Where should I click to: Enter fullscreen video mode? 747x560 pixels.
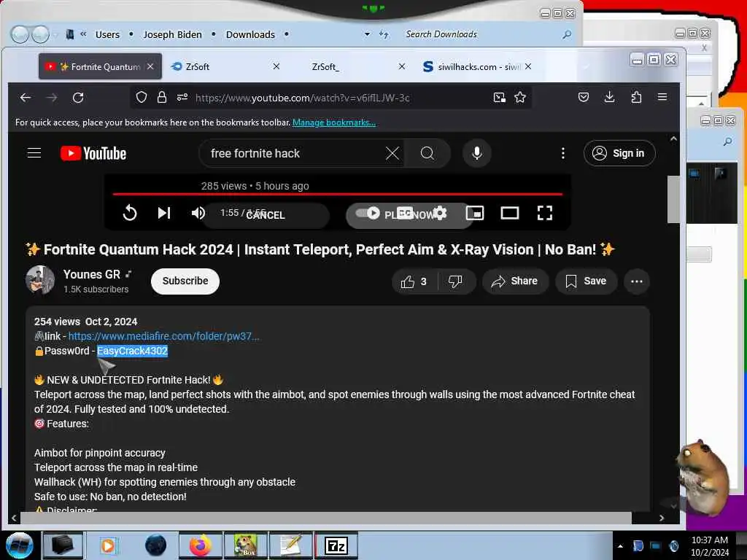click(544, 213)
